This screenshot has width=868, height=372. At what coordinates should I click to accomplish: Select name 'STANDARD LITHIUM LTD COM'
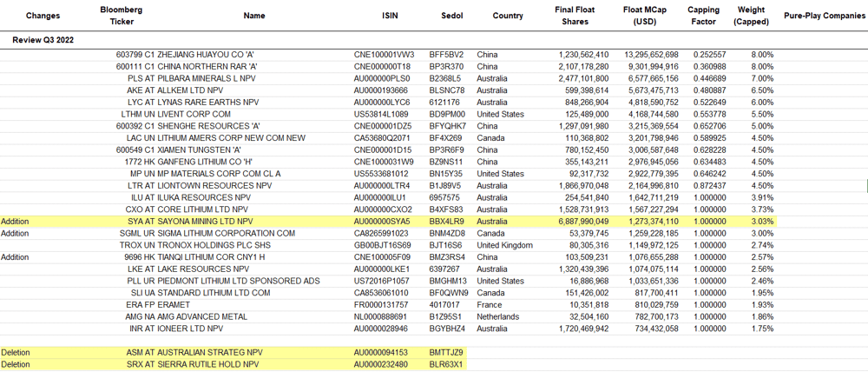(x=214, y=293)
